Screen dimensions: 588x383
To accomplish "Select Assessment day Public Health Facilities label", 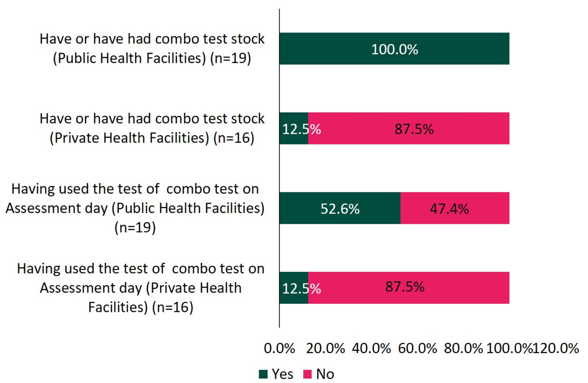I will tap(135, 208).
